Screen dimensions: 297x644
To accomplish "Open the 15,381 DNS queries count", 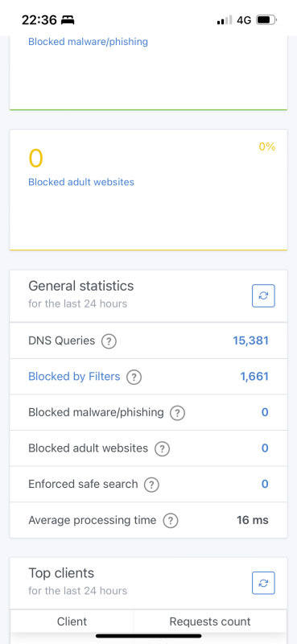I will coord(250,341).
